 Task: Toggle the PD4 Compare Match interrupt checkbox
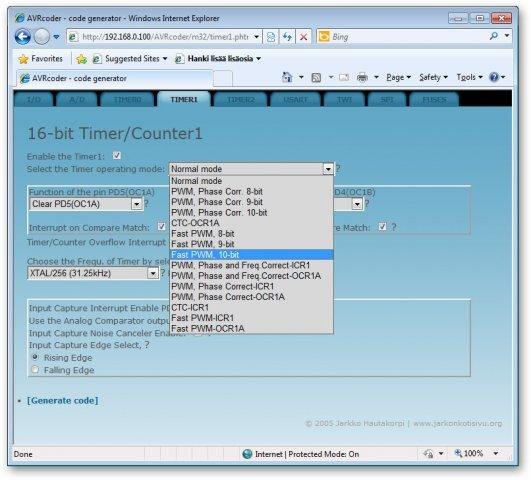click(x=382, y=226)
